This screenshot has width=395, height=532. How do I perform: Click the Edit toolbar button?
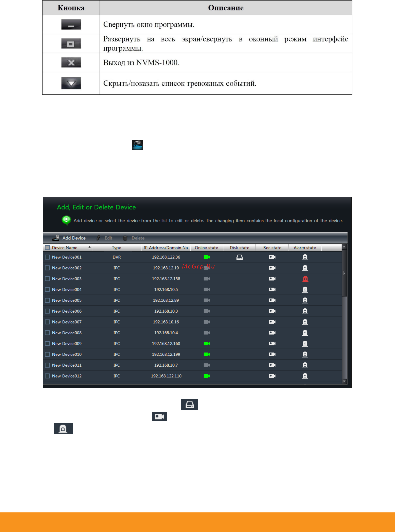click(x=105, y=238)
